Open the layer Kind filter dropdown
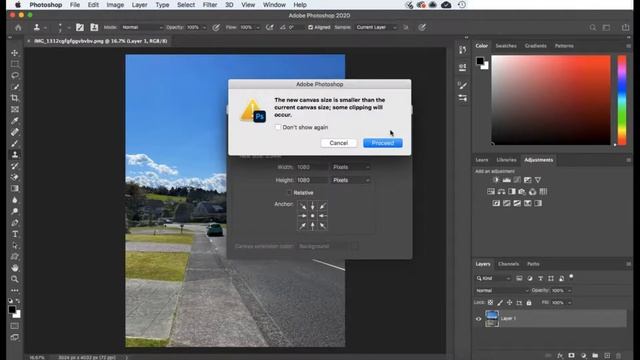640x360 pixels. tap(493, 278)
